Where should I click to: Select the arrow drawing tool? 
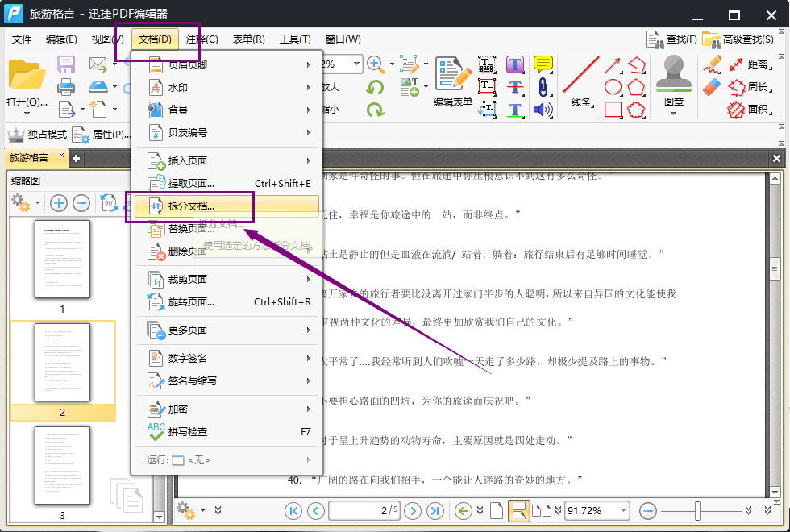click(613, 65)
